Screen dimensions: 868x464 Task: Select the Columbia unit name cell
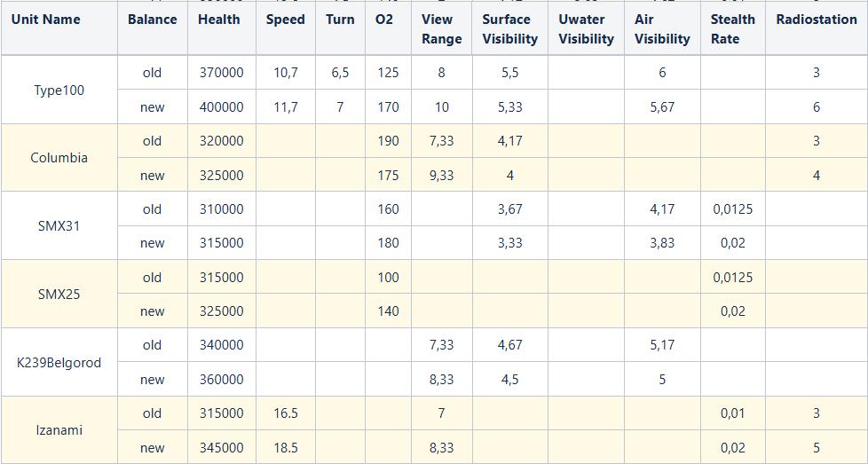(59, 158)
